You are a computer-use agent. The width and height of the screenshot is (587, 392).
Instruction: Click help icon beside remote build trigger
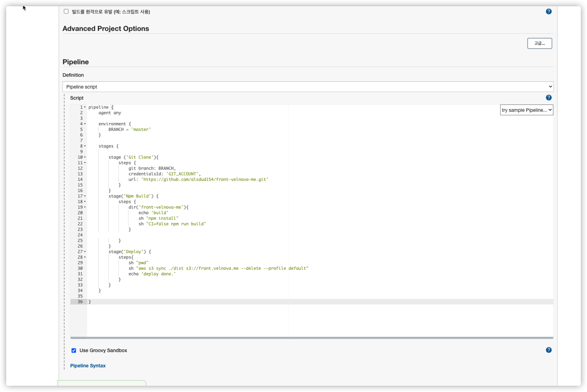point(548,11)
